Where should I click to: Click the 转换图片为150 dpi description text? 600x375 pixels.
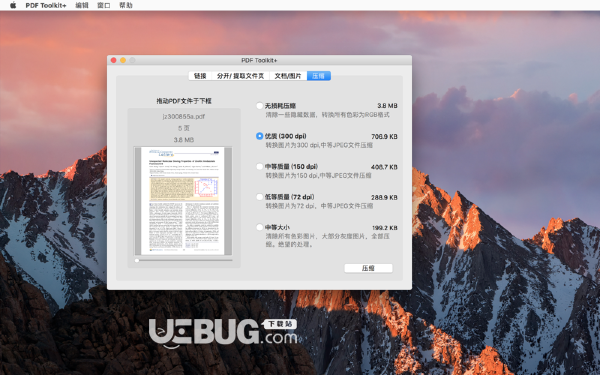click(318, 176)
